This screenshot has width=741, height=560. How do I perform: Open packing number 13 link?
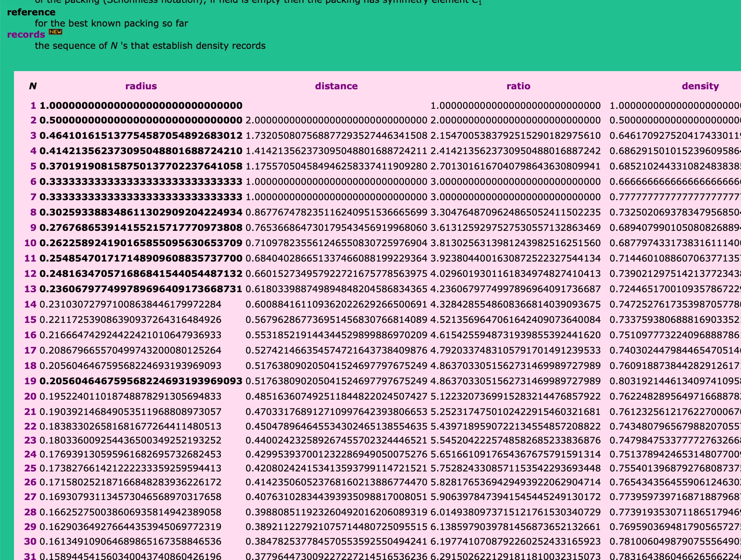30,289
